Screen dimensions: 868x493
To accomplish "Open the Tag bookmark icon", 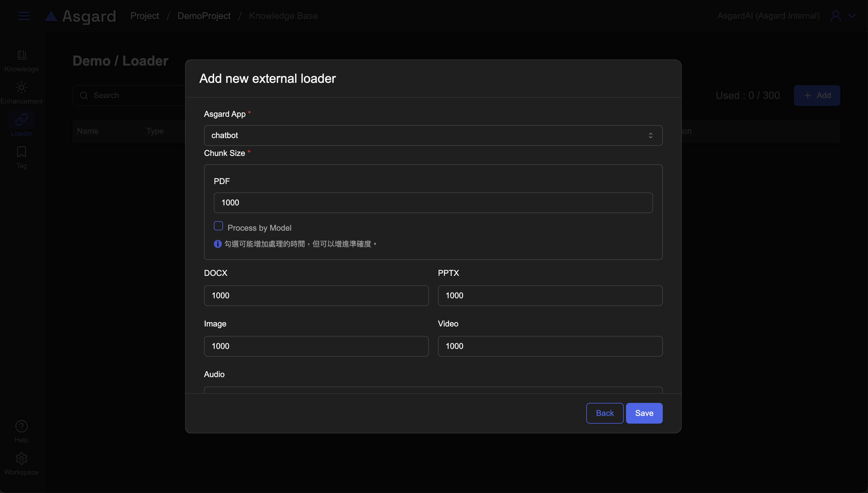I will coord(21,152).
